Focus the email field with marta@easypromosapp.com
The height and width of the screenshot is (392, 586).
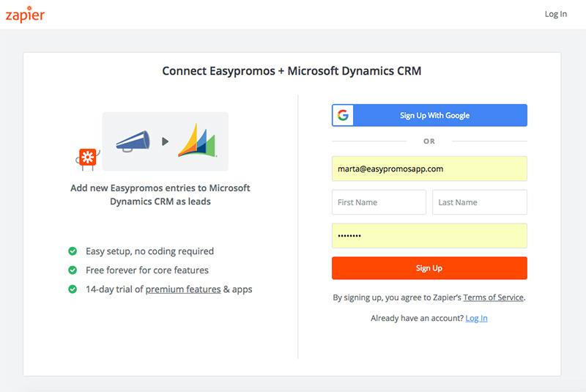click(429, 169)
